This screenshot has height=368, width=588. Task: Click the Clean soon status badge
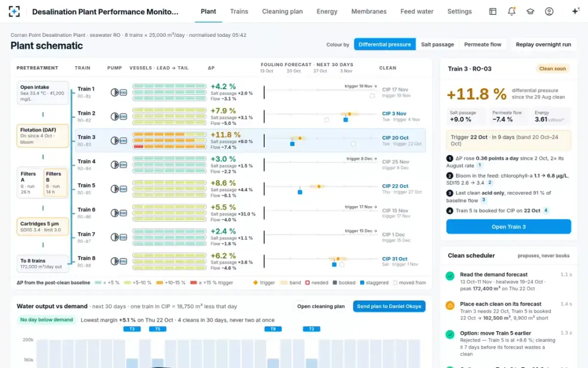tap(553, 69)
